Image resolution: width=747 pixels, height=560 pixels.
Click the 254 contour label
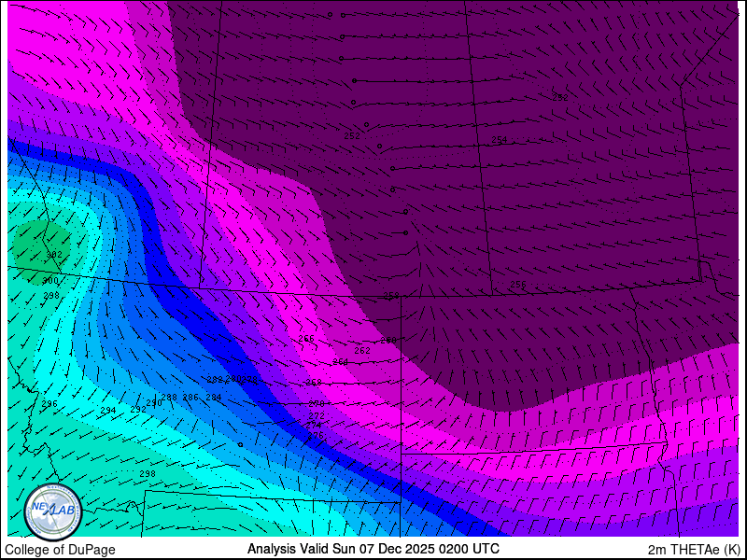(x=500, y=140)
